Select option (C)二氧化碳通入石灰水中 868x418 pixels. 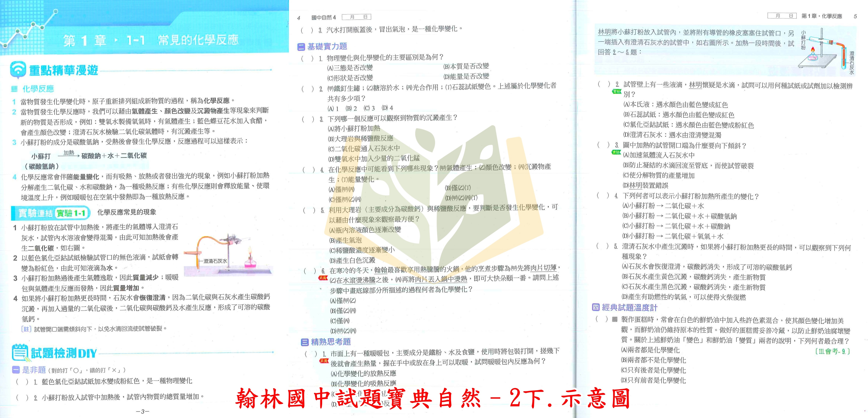click(x=364, y=149)
